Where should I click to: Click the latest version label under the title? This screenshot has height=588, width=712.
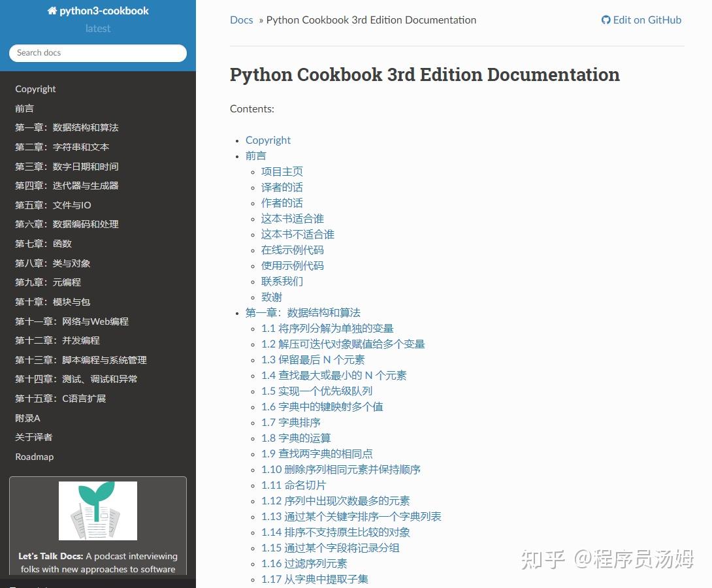[x=97, y=28]
